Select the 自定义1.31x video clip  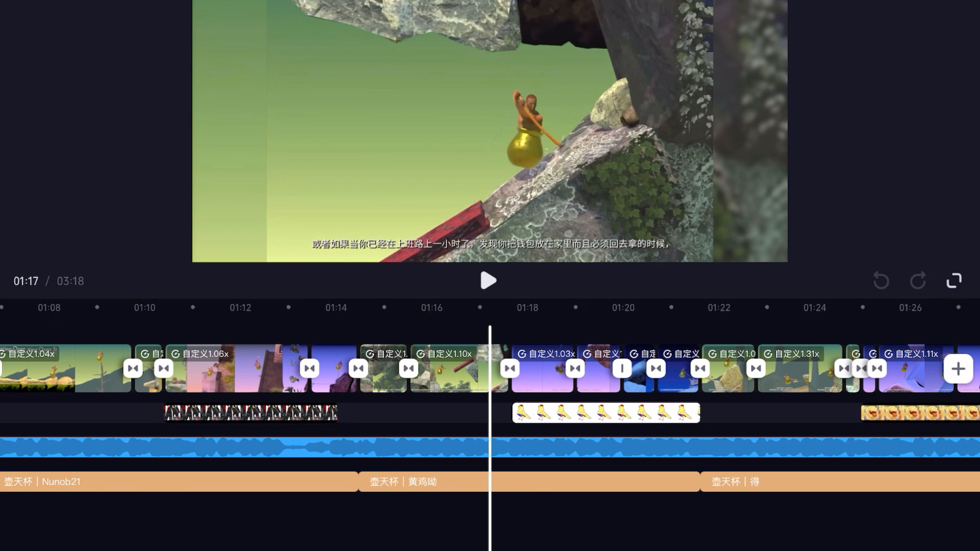(800, 368)
